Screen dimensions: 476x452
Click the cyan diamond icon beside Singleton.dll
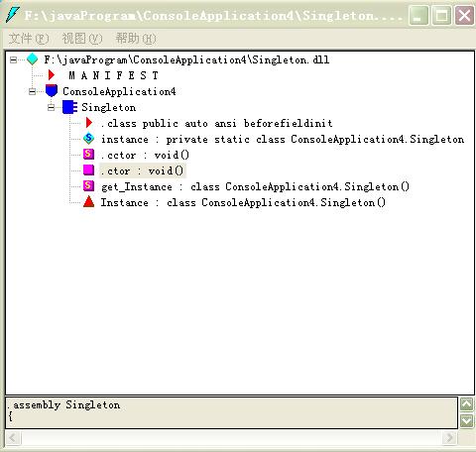point(33,59)
